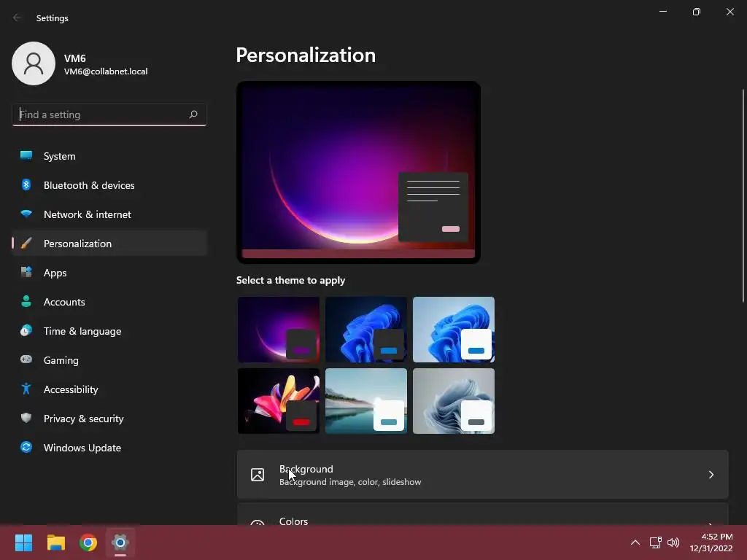Click the vertical scrollbar on right edge
747x560 pixels.
pos(743,195)
